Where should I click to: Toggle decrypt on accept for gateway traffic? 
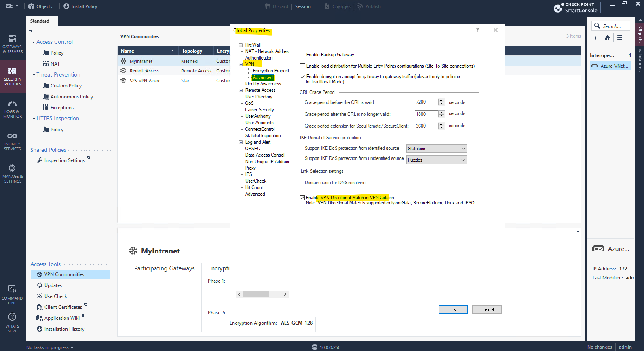point(302,77)
